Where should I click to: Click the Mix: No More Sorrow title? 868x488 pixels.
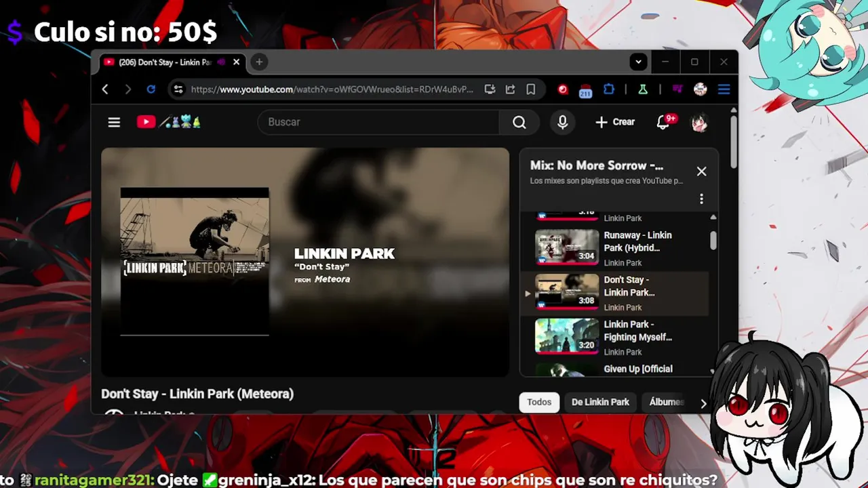pyautogui.click(x=597, y=165)
